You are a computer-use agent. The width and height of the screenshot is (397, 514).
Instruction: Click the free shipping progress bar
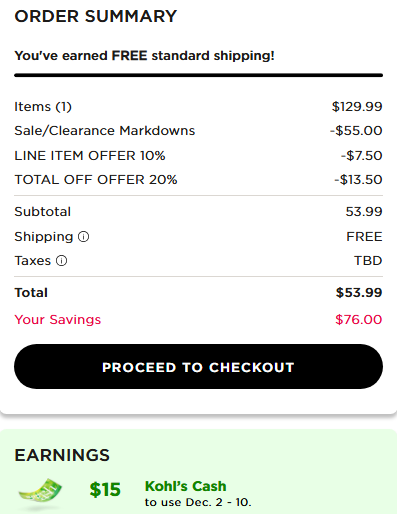coord(198,75)
